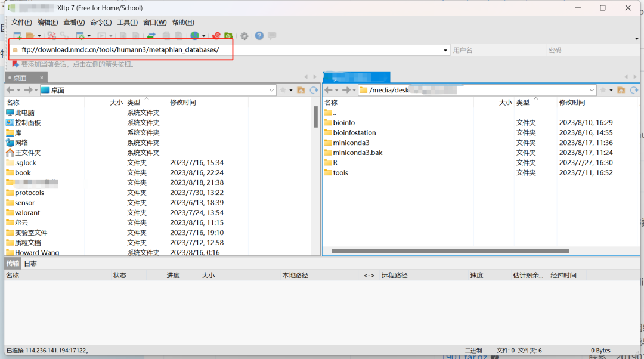Select the 控制面板 item in local pane
644x359 pixels.
click(23, 122)
